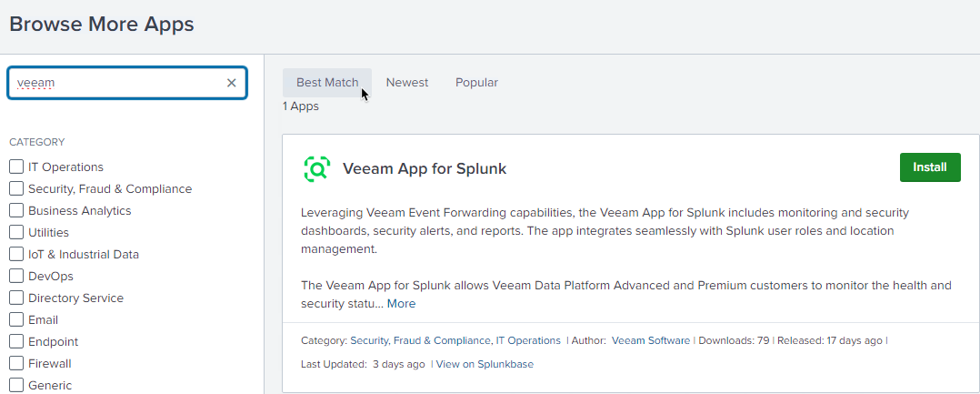Switch to the Newest sort tab

pyautogui.click(x=406, y=83)
